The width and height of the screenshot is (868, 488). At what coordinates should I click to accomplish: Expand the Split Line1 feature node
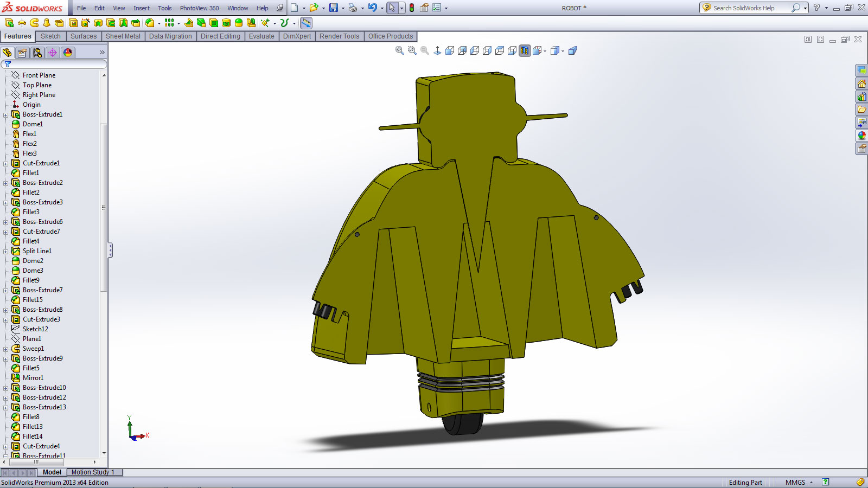[x=6, y=251]
